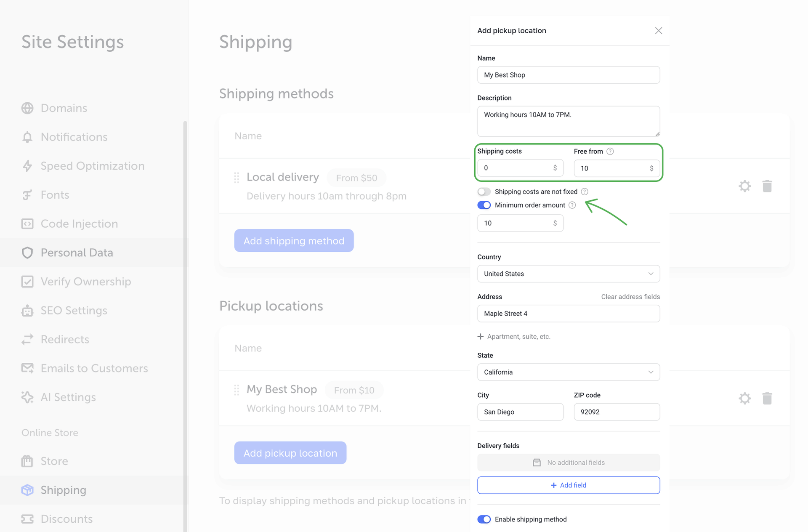Screen dimensions: 808x532
Task: Click help icon beside Minimum order amount
Action: [572, 205]
